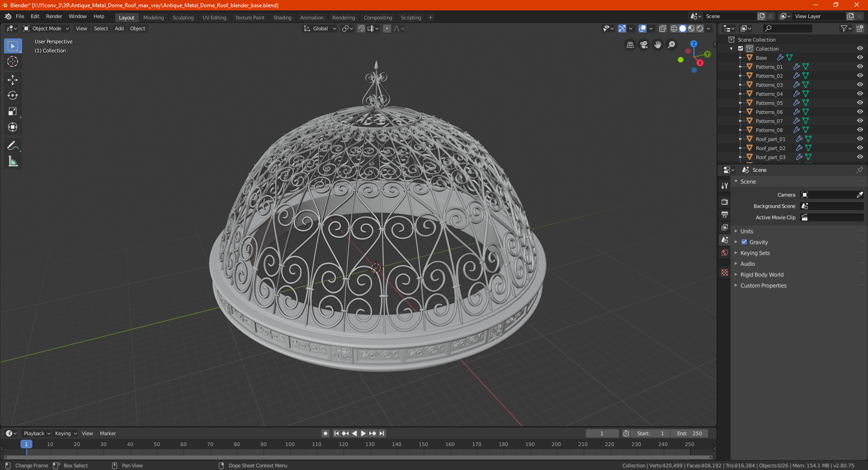The image size is (868, 470).
Task: Click the camera eyedropper icon
Action: coord(859,195)
